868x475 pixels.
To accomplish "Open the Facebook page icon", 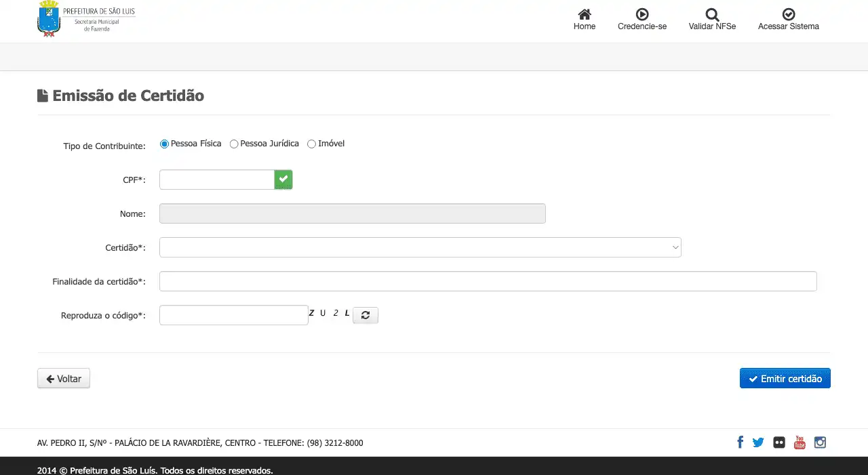I will point(740,442).
